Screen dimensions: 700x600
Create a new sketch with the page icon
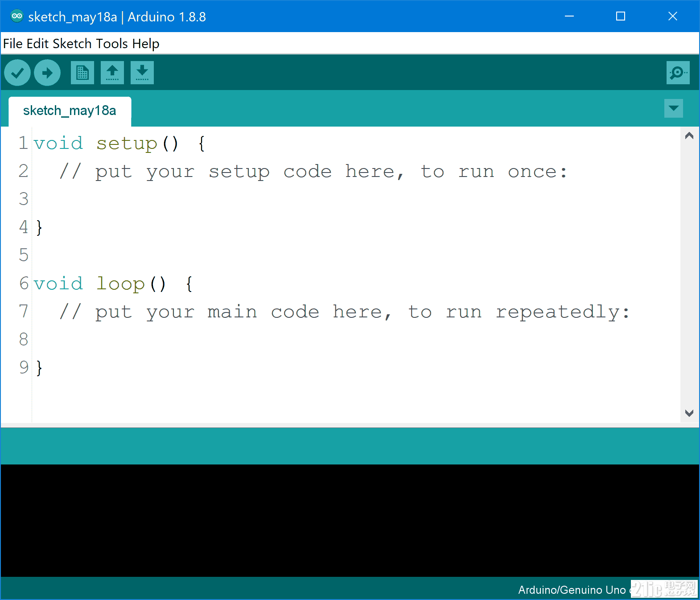pos(82,73)
